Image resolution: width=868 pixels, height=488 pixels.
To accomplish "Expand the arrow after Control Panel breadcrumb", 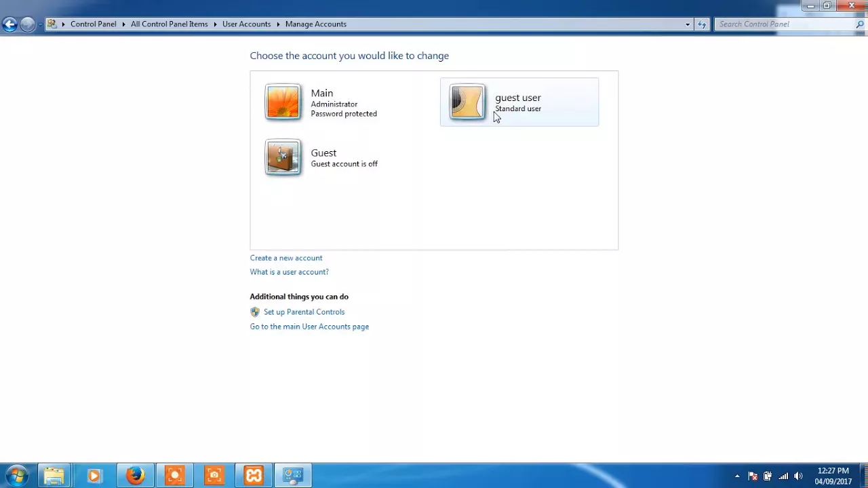I will (124, 24).
